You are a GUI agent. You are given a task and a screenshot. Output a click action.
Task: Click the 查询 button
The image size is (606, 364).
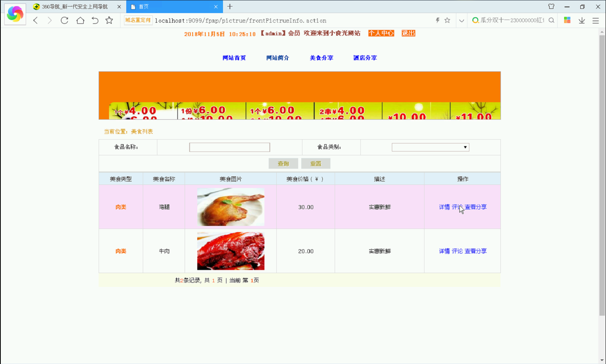(x=283, y=164)
